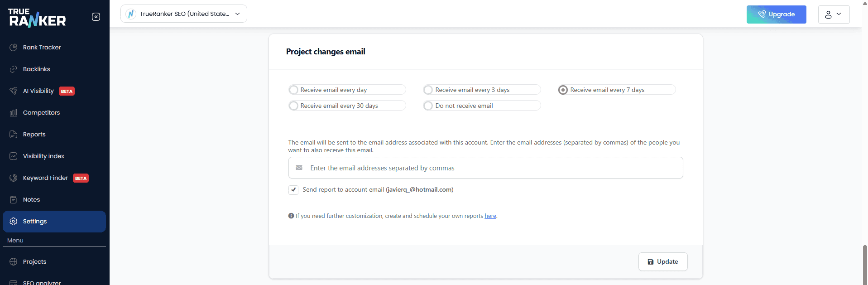Go to Notes in the sidebar
868x285 pixels.
click(31, 199)
